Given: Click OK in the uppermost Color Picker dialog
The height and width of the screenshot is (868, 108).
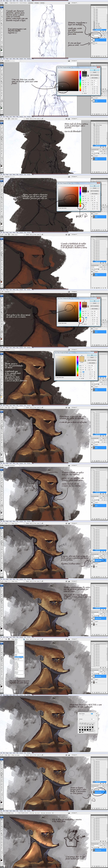Looking at the screenshot, I should (95, 70).
